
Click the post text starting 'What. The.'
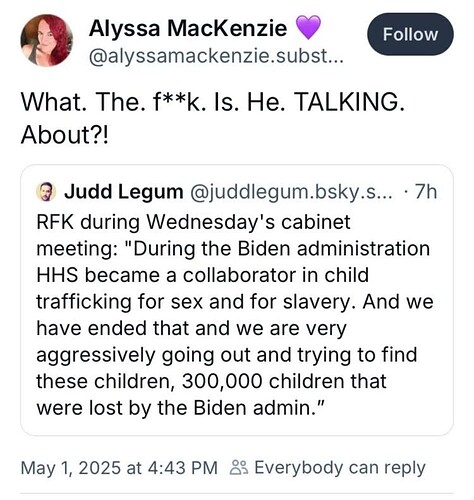(x=213, y=118)
